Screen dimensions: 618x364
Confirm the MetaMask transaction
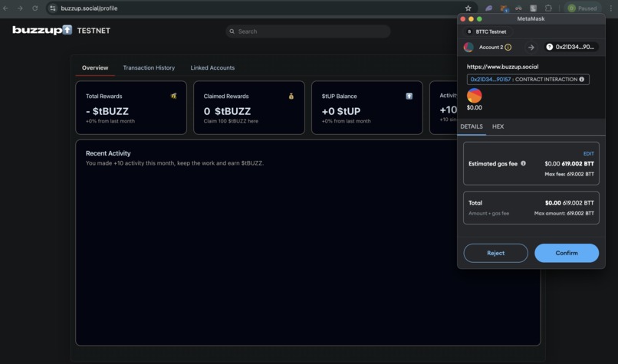(x=567, y=253)
